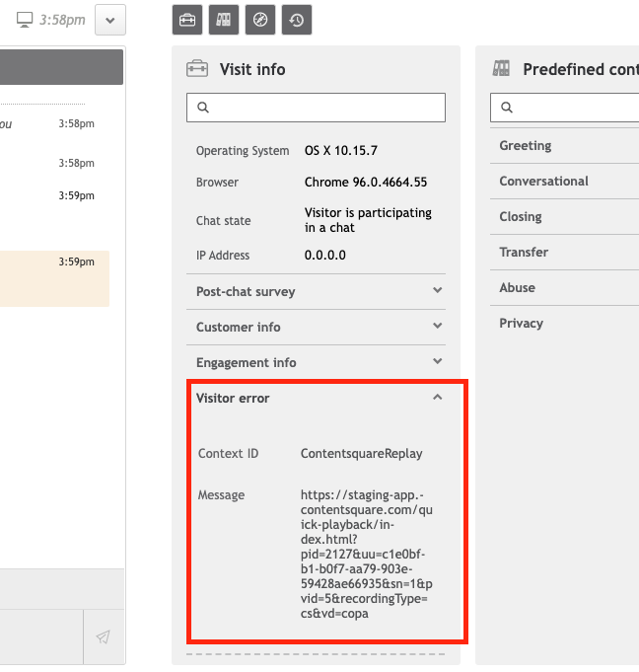
Task: Click the compass navigation toolbar icon
Action: click(260, 20)
